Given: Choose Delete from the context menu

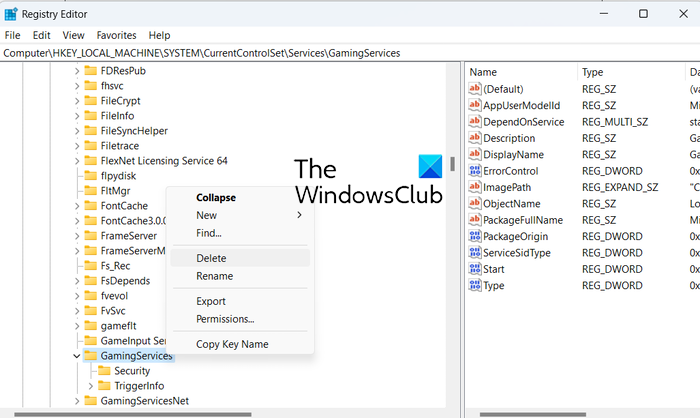Looking at the screenshot, I should (240, 258).
